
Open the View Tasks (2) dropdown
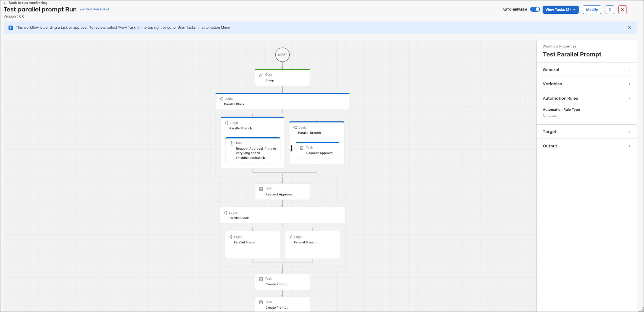pyautogui.click(x=560, y=9)
